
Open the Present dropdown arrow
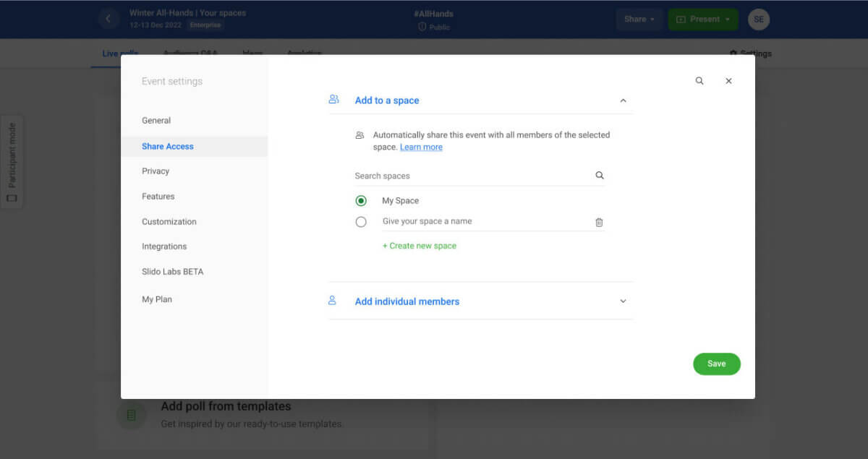729,20
